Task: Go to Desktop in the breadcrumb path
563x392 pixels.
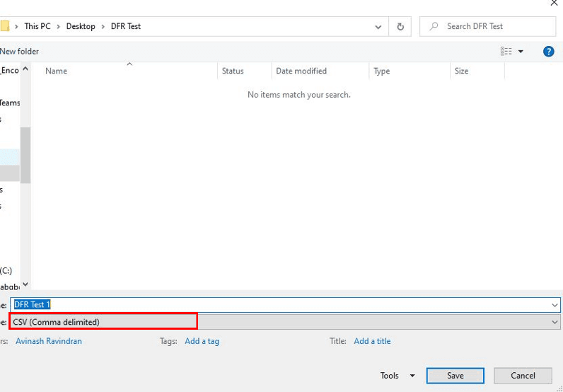Action: [x=81, y=27]
